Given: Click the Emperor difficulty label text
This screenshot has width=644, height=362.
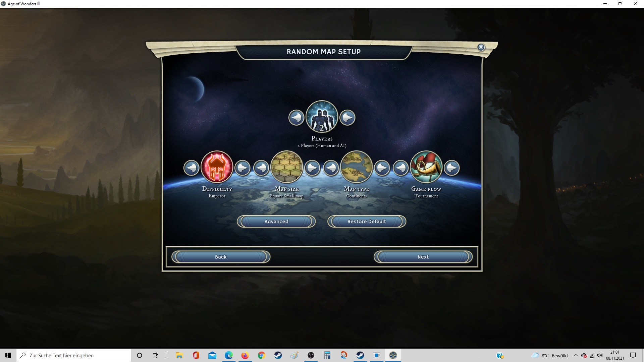Looking at the screenshot, I should coord(217,196).
